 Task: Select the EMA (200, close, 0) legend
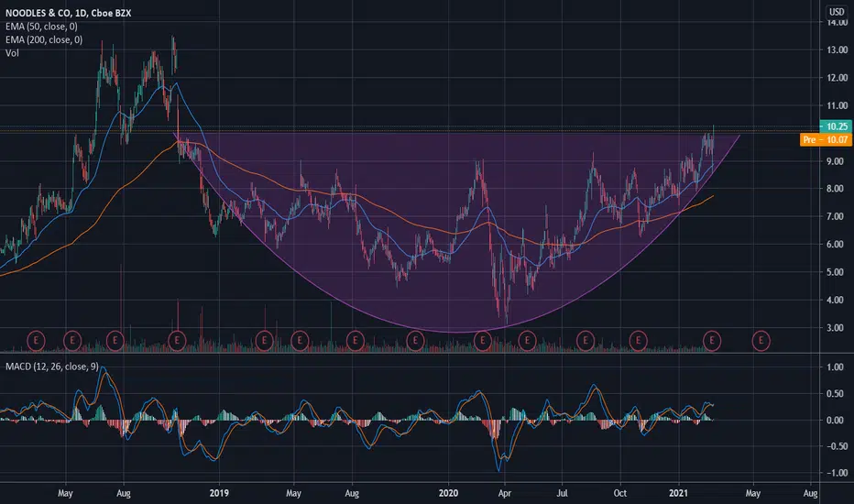pos(44,39)
